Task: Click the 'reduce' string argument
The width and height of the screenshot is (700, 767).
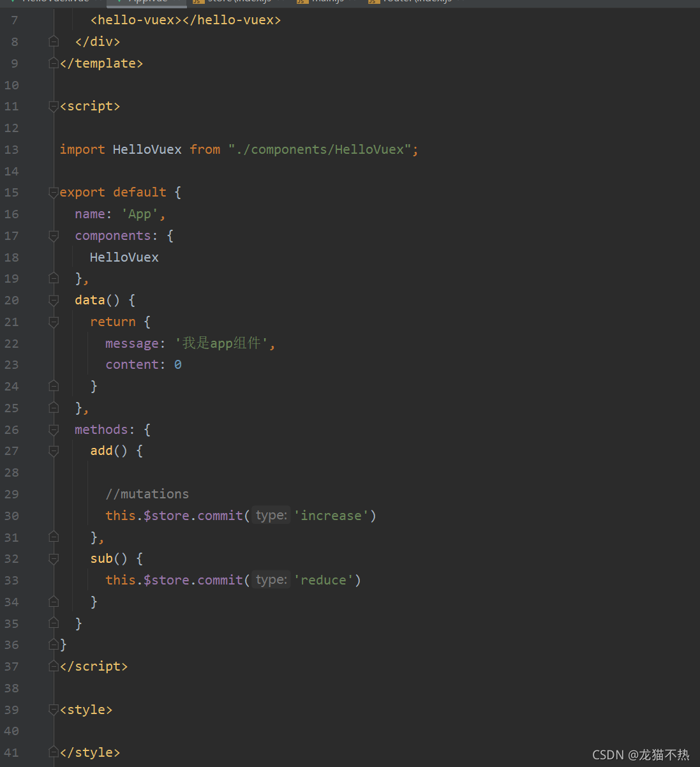Action: click(x=324, y=581)
